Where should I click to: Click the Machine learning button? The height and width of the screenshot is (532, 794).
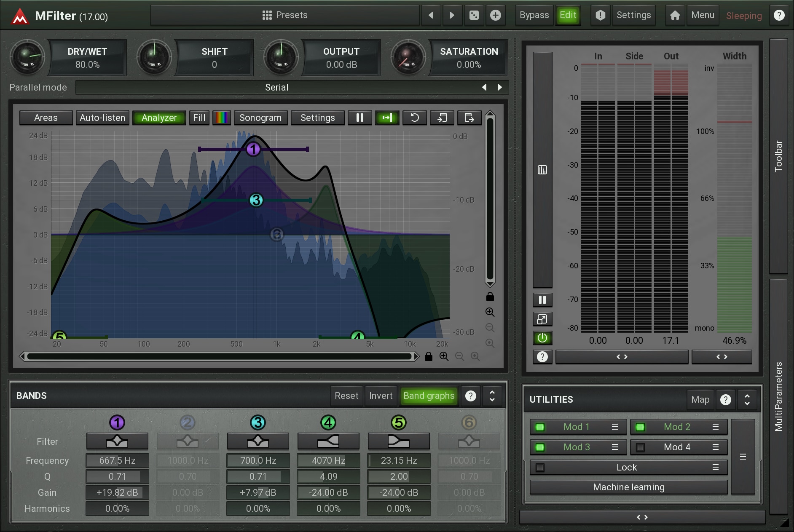(628, 487)
